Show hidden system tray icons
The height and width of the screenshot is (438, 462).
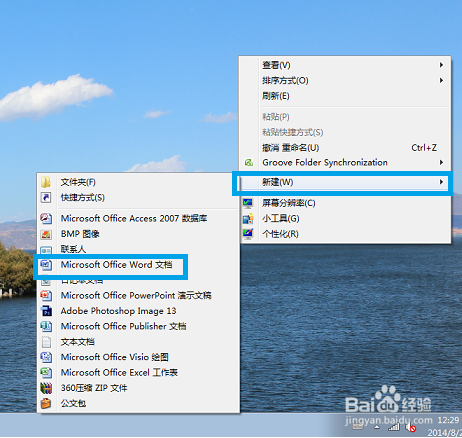pos(377,427)
